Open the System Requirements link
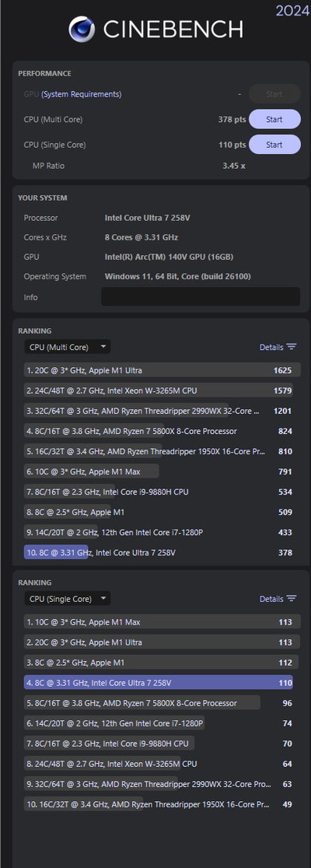 [x=82, y=94]
